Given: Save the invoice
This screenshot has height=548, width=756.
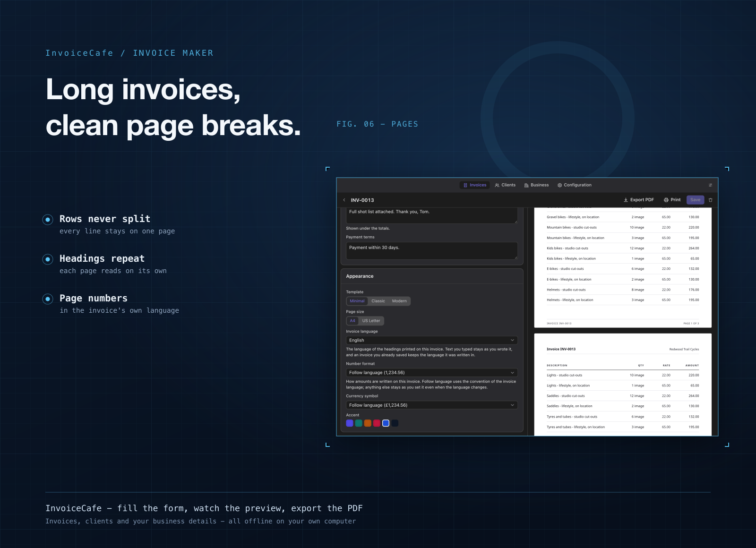Looking at the screenshot, I should 695,200.
